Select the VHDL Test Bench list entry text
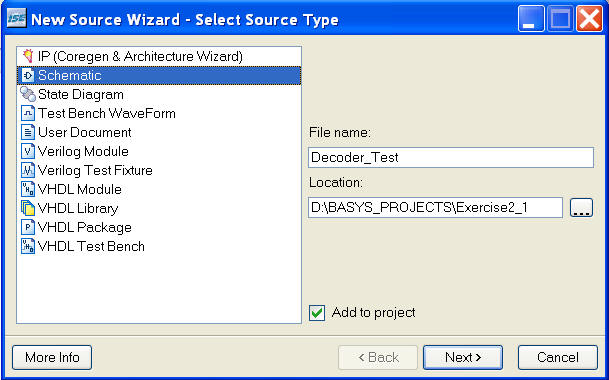609x380 pixels. (91, 246)
